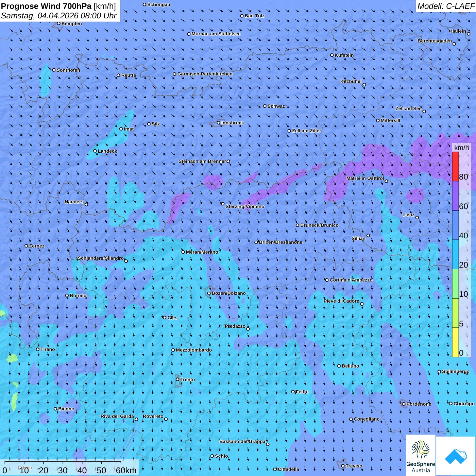Viewport: 476px width, 476px height.
Task: Click the Bienno location dot
Action: [x=55, y=409]
